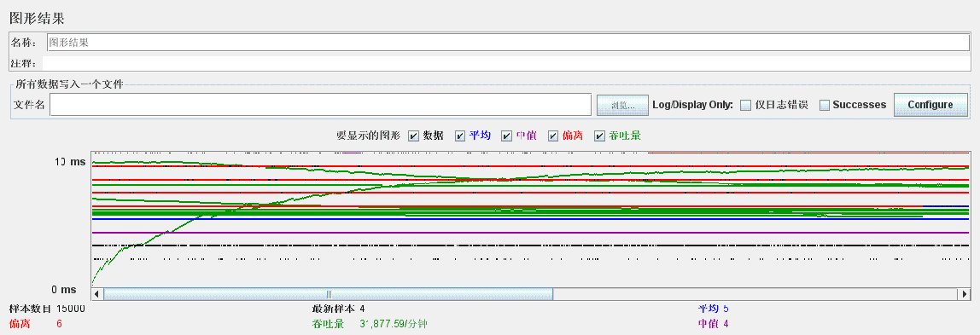Click the scrollbar right arrow under the graph
Viewport: 980px width, 335px height.
point(965,294)
